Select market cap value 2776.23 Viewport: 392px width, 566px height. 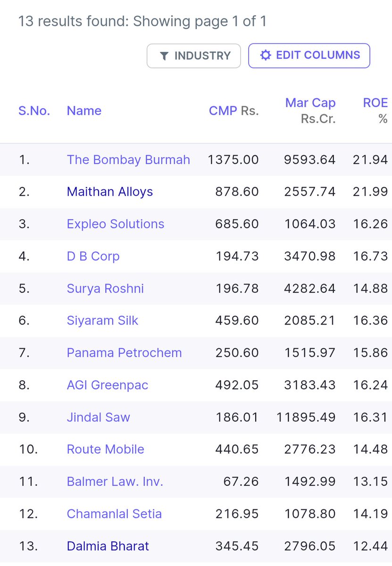tap(310, 449)
